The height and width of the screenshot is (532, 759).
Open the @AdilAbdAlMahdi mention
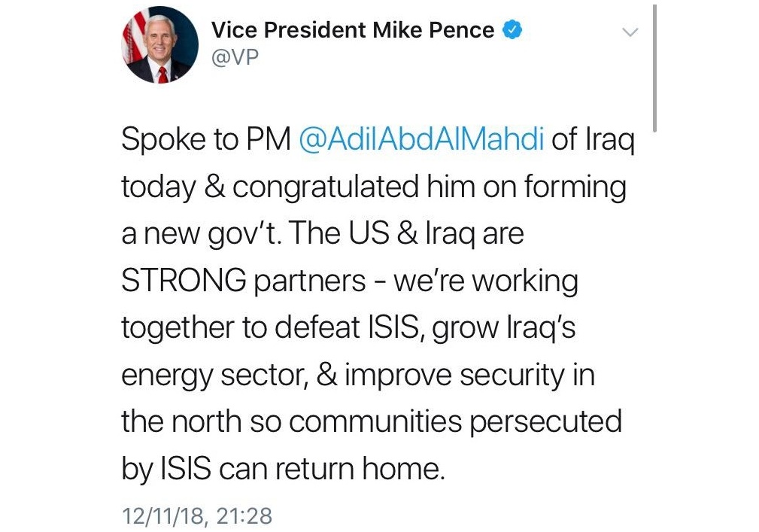pos(421,141)
